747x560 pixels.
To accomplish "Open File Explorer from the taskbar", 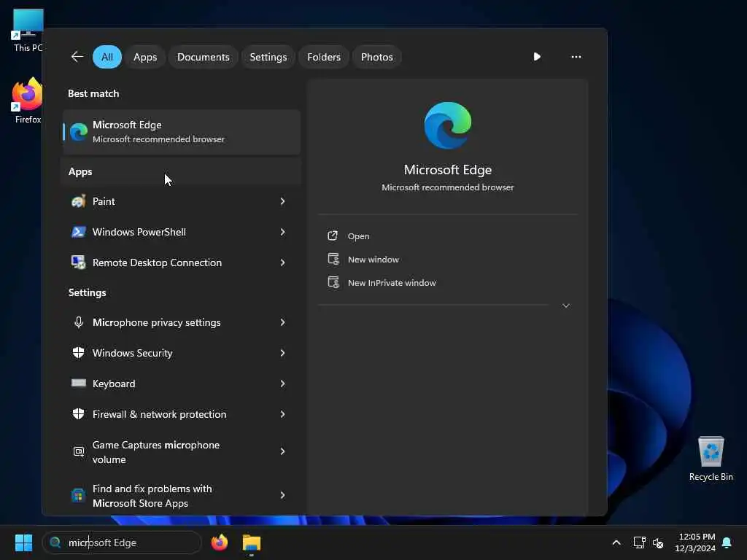I will (252, 542).
